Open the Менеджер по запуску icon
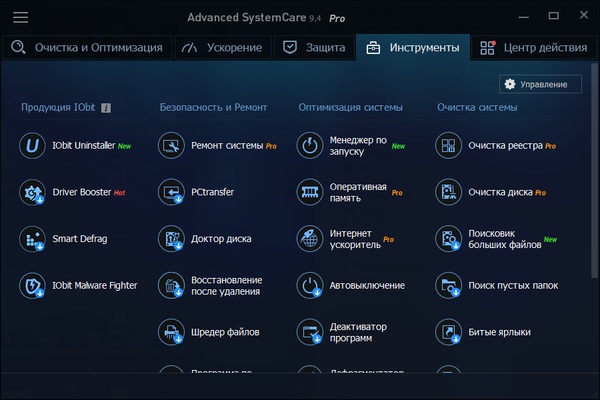 pos(310,146)
